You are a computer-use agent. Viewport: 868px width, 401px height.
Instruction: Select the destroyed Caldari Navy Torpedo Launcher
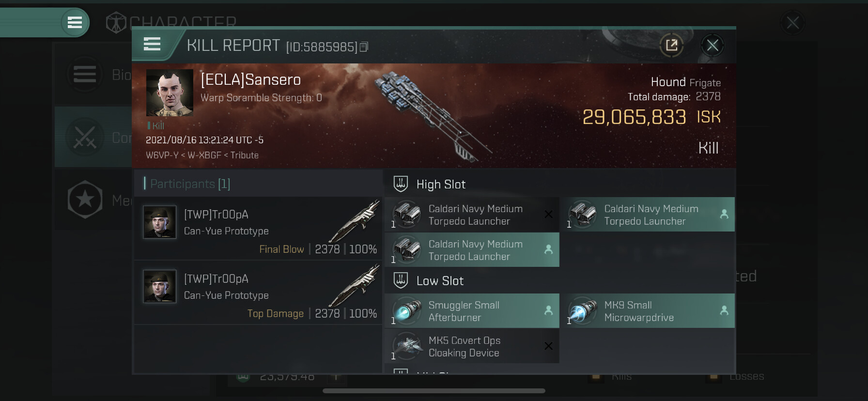472,215
